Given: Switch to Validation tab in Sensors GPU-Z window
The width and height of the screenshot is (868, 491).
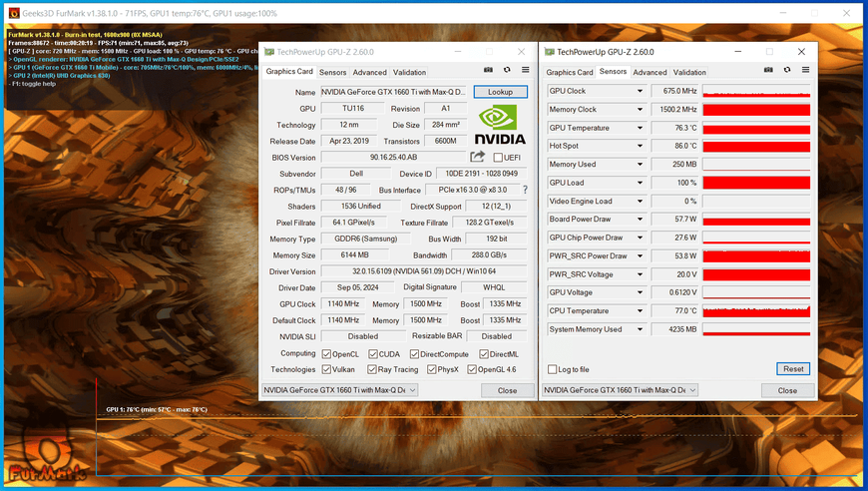Looking at the screenshot, I should point(689,72).
